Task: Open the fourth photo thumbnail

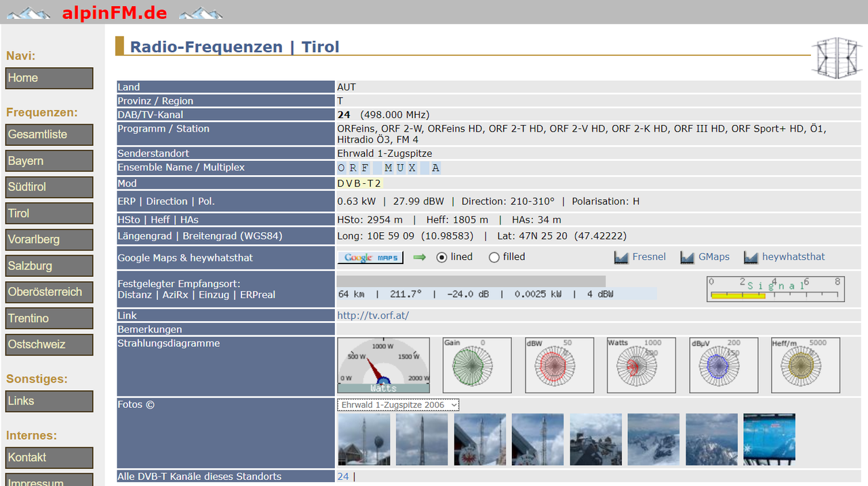Action: click(x=538, y=439)
